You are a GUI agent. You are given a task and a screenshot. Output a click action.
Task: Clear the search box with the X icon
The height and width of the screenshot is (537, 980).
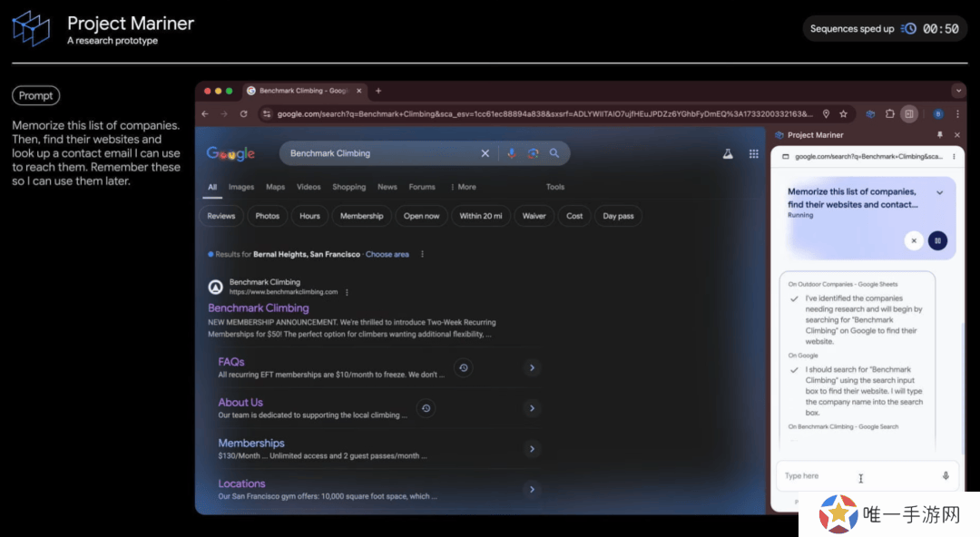click(x=485, y=153)
